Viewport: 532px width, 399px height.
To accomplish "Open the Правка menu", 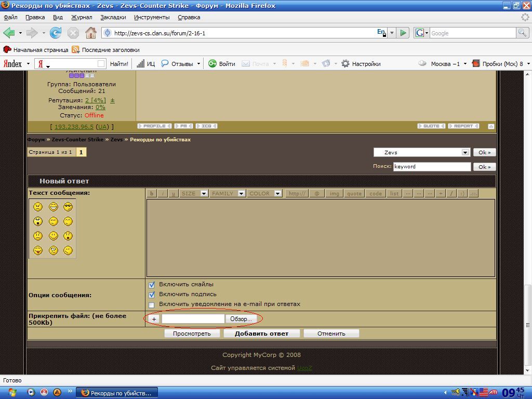I will (x=35, y=17).
